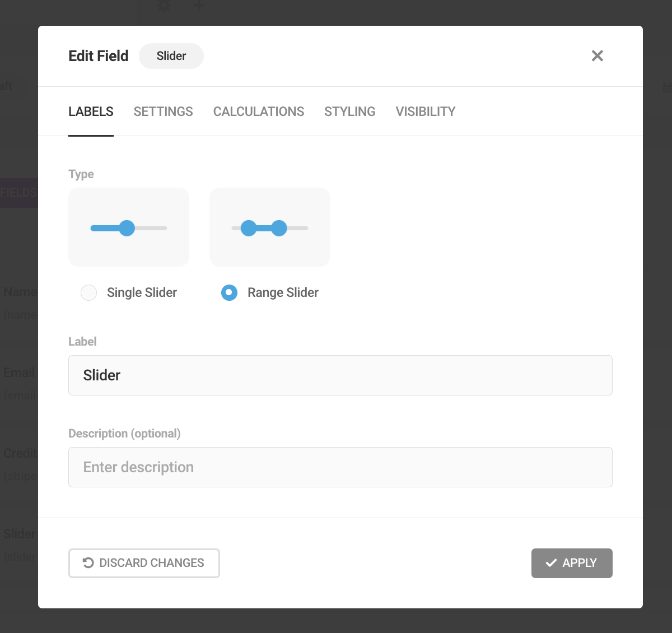The height and width of the screenshot is (633, 672).
Task: Switch to the SETTINGS tab
Action: click(x=163, y=111)
